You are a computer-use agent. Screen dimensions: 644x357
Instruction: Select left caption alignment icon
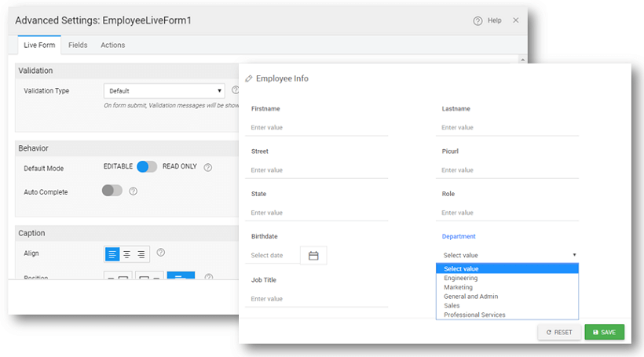point(112,254)
